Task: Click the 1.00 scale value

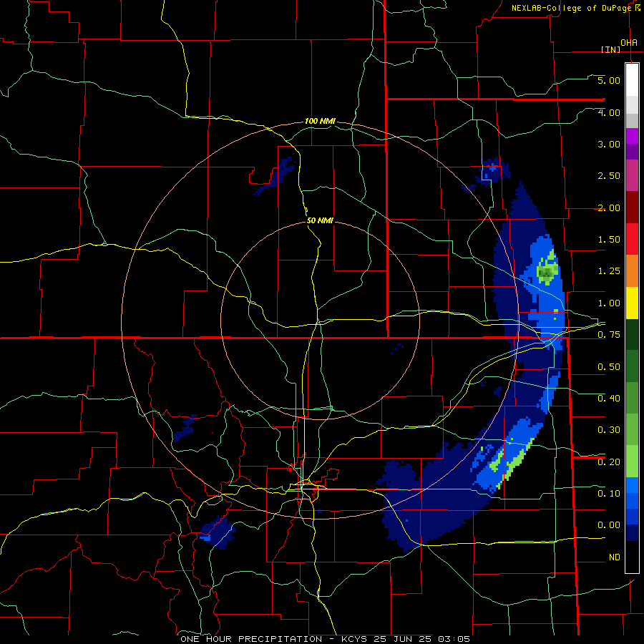Action: (x=609, y=303)
